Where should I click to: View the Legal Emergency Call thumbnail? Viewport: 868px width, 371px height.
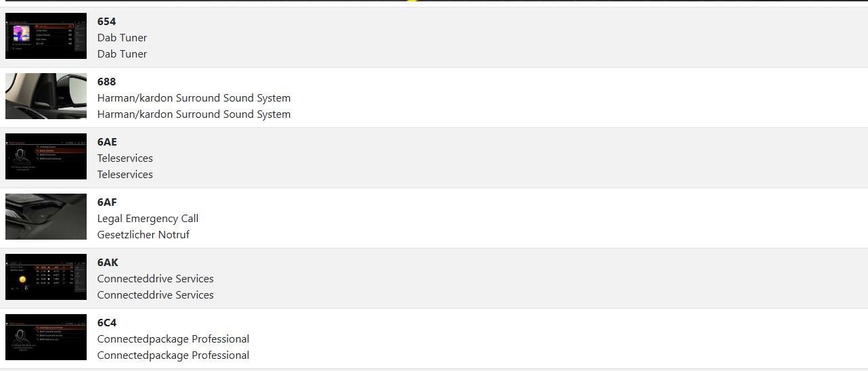coord(46,217)
